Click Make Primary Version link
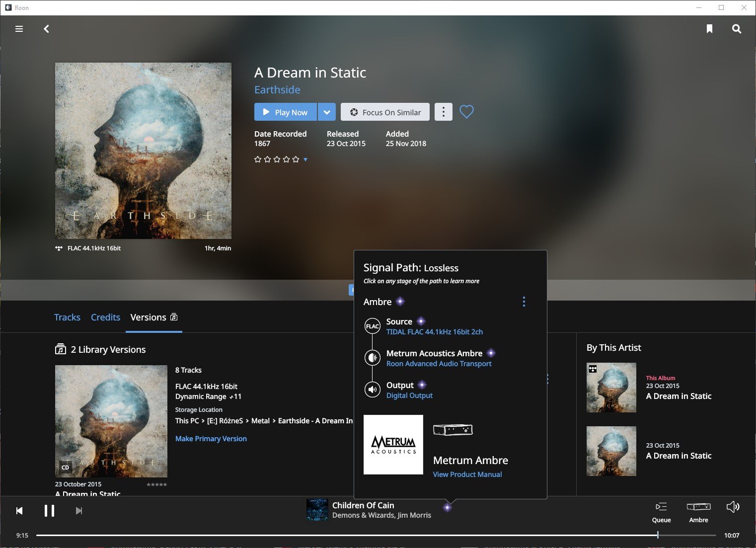Screen dimensions: 756x548 [211, 439]
